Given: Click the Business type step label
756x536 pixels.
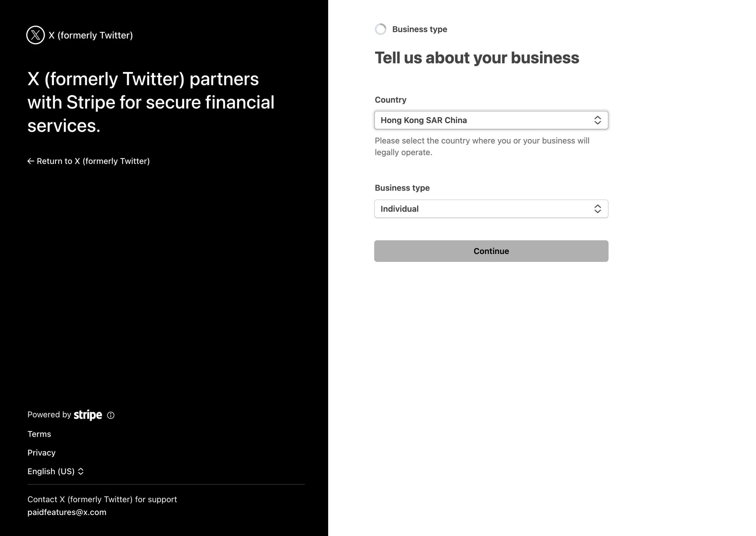Looking at the screenshot, I should click(x=420, y=29).
